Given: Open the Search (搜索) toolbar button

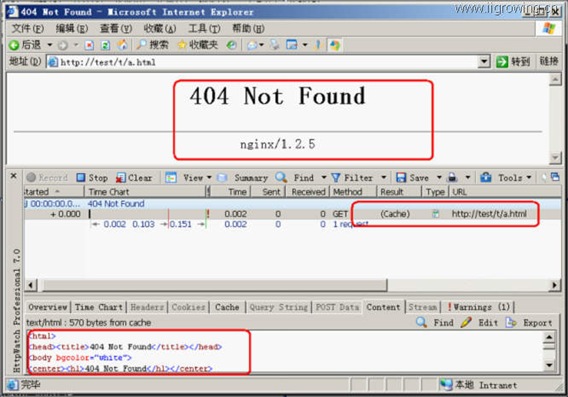Looking at the screenshot, I should pyautogui.click(x=152, y=45).
